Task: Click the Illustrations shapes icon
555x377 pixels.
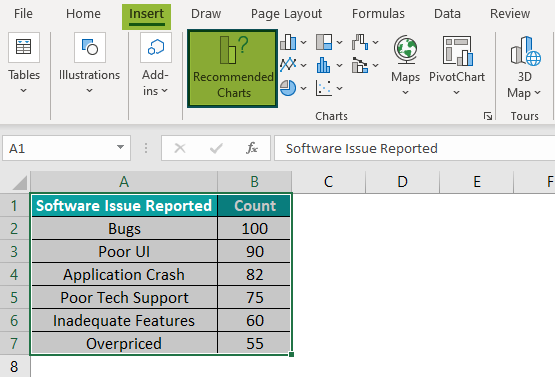Action: coord(90,47)
